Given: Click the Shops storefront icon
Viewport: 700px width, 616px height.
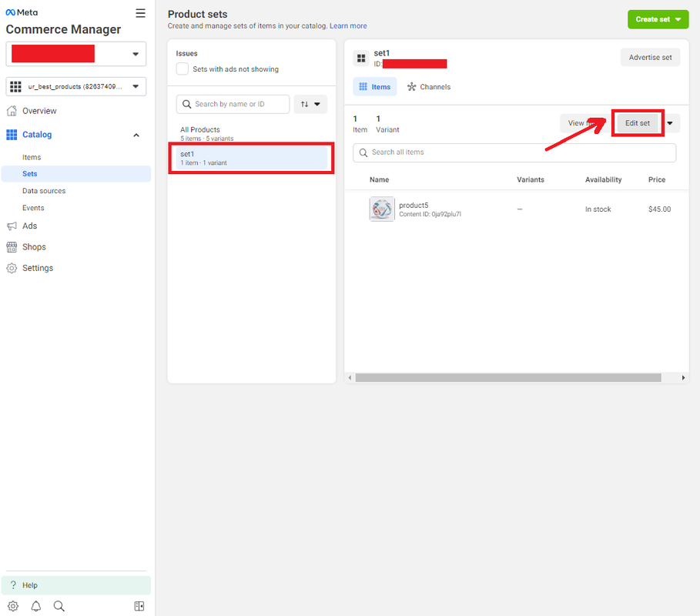Looking at the screenshot, I should click(12, 247).
